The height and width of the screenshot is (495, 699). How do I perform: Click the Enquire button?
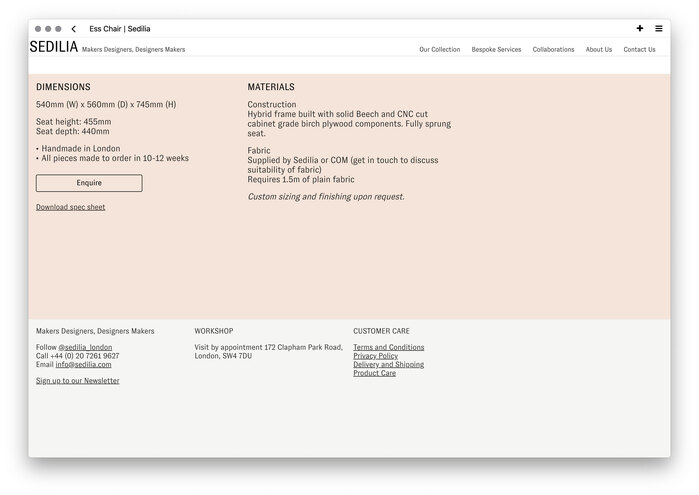tap(89, 183)
